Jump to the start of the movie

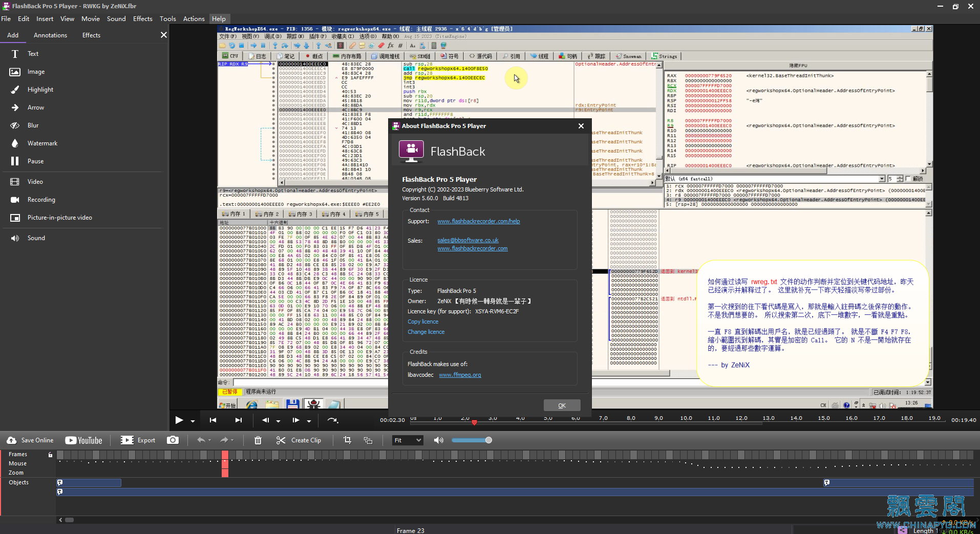[213, 420]
